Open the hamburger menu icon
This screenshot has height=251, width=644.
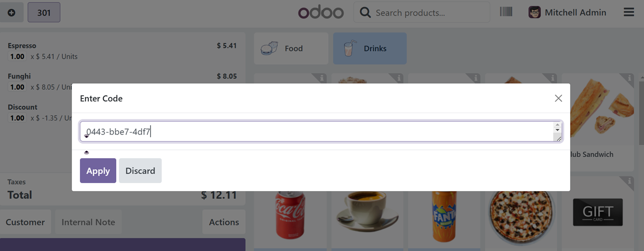tap(628, 12)
